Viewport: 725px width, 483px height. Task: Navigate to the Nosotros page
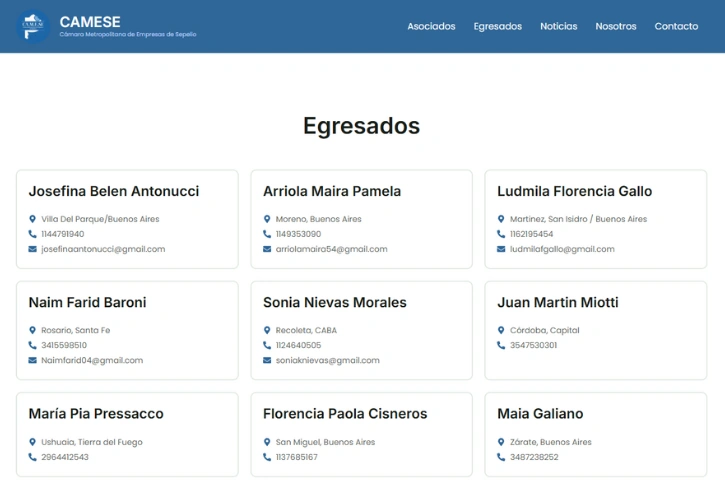click(x=615, y=26)
